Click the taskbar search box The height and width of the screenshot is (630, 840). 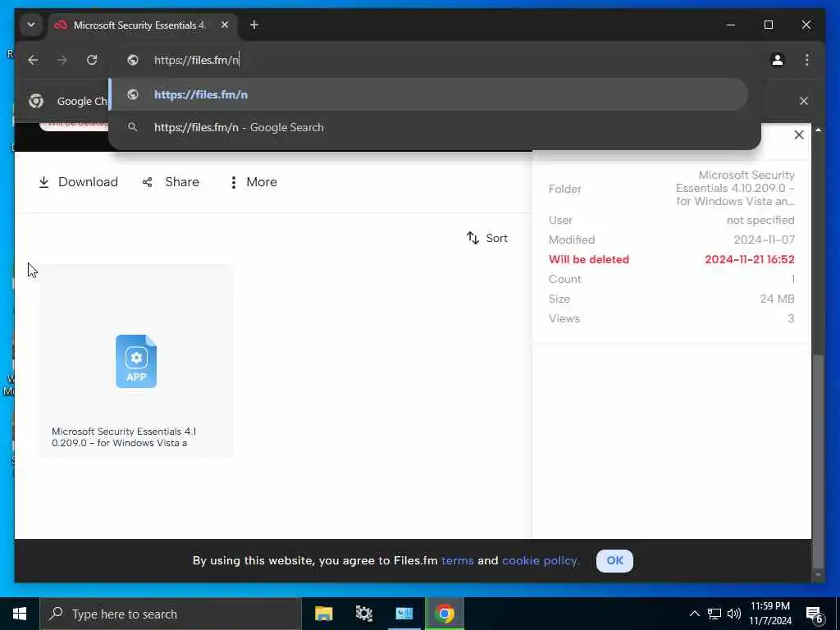point(171,614)
